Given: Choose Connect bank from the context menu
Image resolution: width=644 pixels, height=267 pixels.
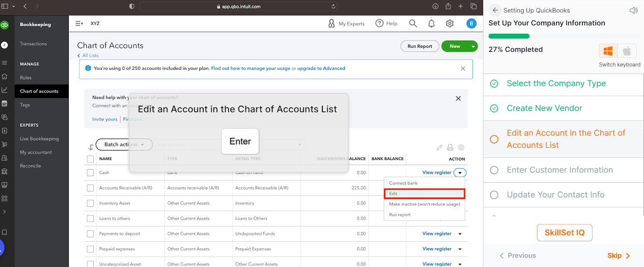Looking at the screenshot, I should coord(424,183).
